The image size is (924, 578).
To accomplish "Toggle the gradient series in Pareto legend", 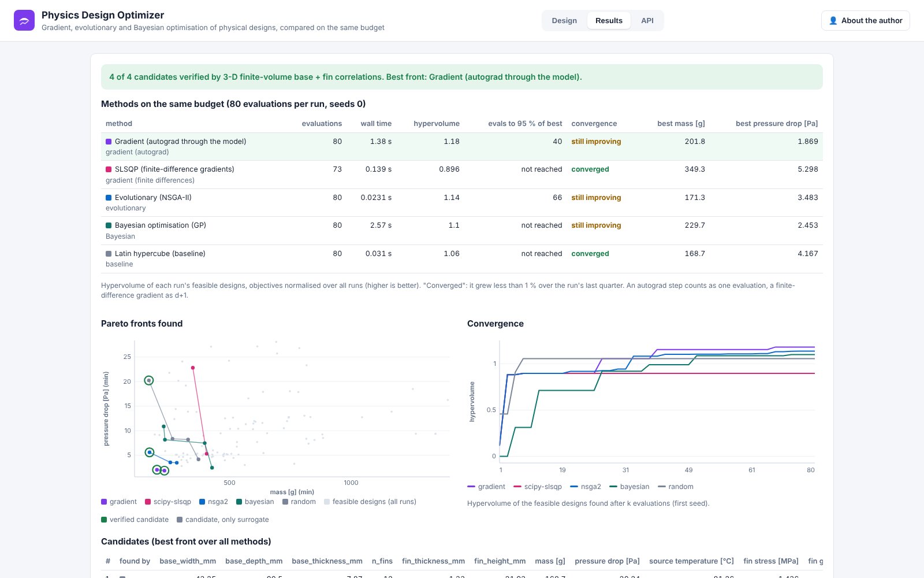I will pos(119,502).
